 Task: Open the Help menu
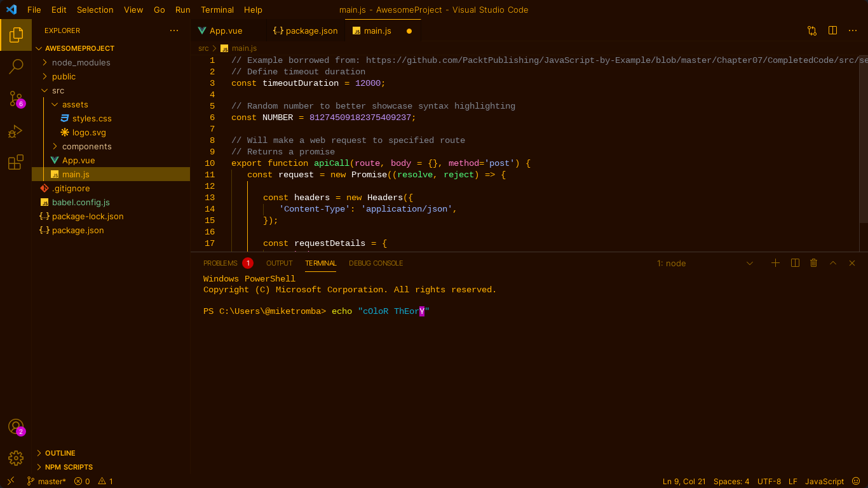pos(253,10)
